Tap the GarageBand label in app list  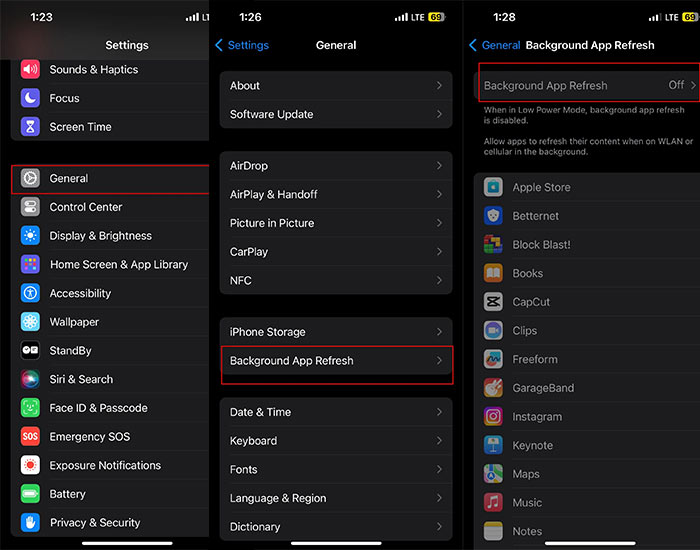point(543,388)
